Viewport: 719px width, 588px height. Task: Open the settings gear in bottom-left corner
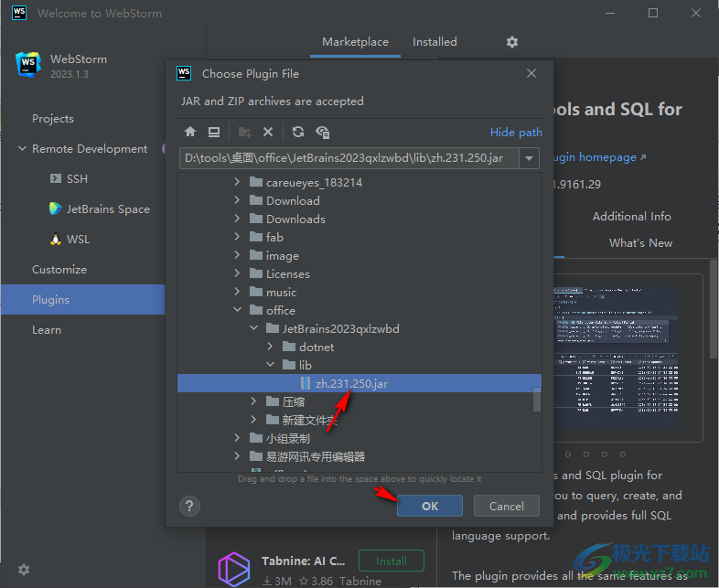point(24,569)
